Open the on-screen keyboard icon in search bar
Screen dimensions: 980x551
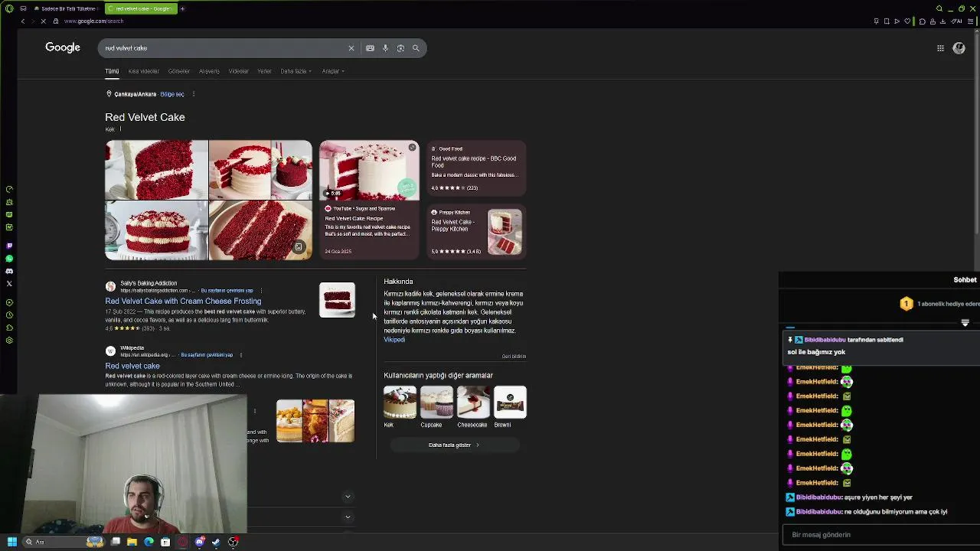pyautogui.click(x=370, y=48)
